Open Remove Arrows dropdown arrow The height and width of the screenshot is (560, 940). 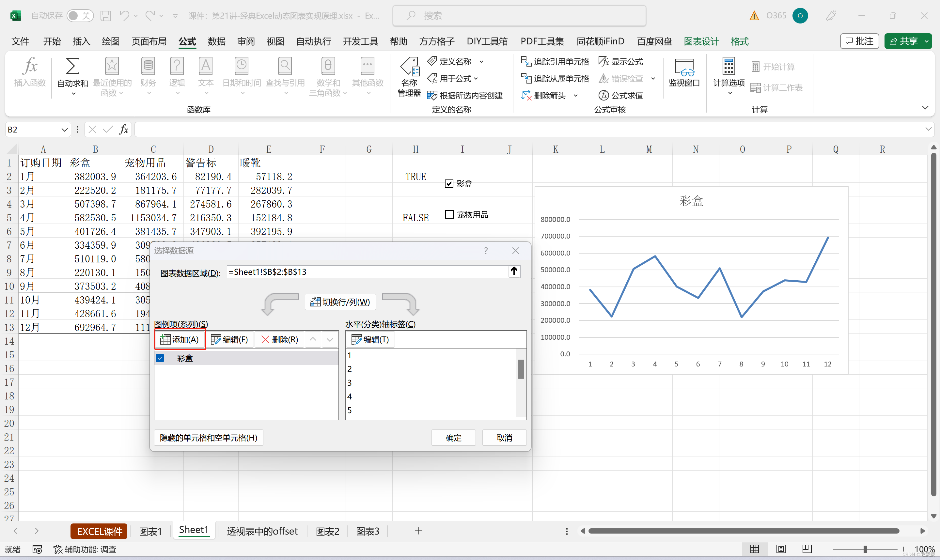click(x=576, y=96)
